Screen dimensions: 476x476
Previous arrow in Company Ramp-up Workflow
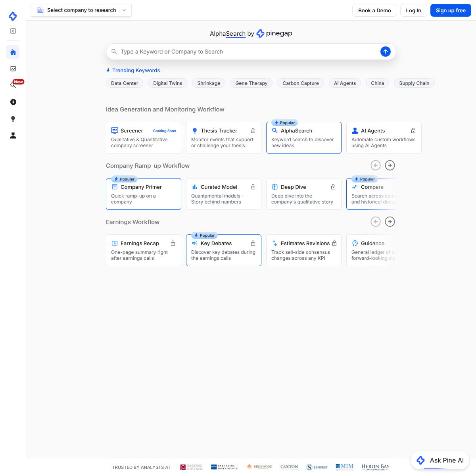[376, 165]
